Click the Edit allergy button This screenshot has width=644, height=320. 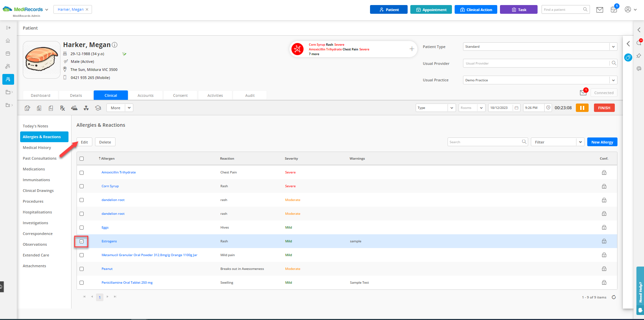pyautogui.click(x=84, y=142)
